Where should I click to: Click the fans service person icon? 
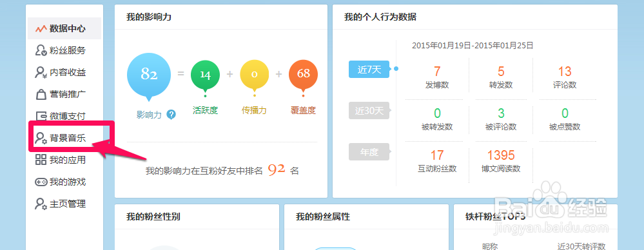click(41, 50)
